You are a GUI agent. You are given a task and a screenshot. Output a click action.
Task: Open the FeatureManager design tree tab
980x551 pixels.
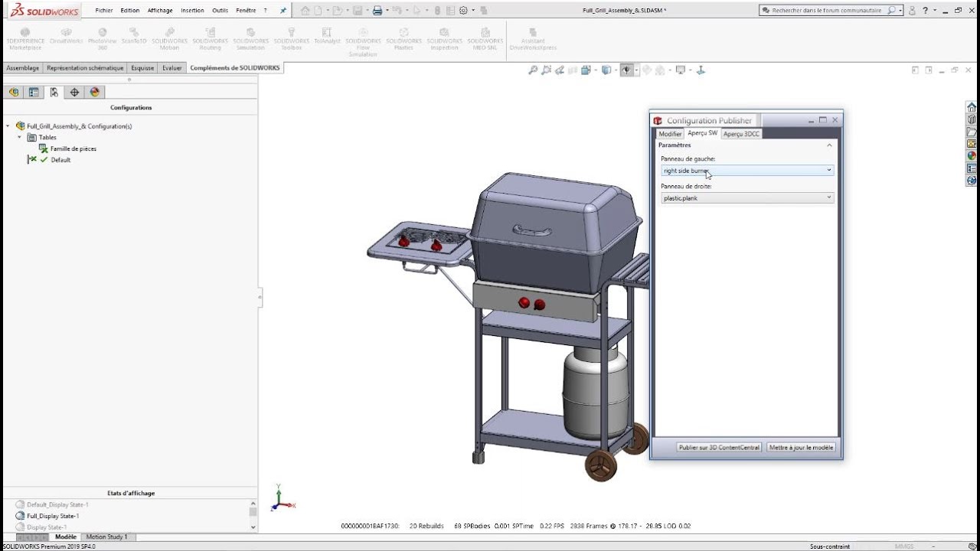click(13, 92)
